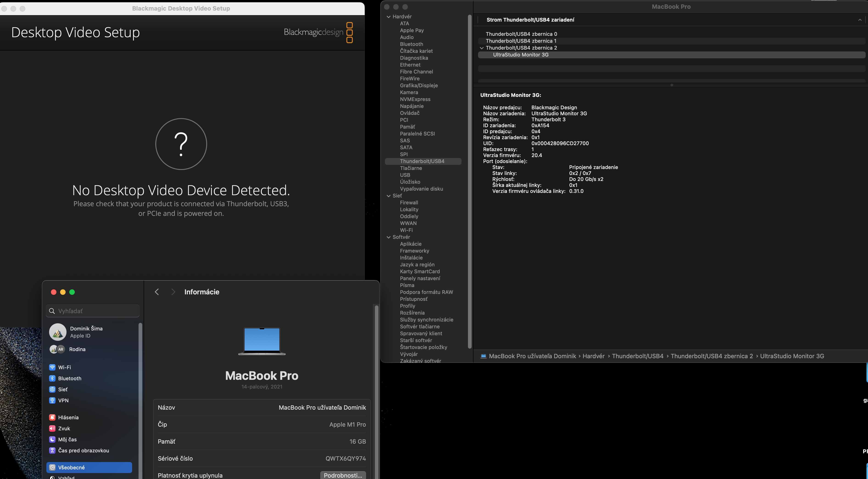The height and width of the screenshot is (479, 868).
Task: Collapse the Sieť section in System Information
Action: click(x=389, y=196)
